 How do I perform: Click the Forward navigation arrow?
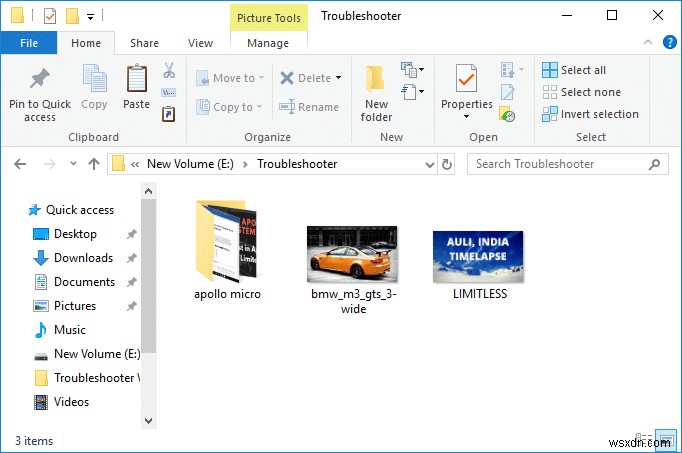(x=50, y=164)
